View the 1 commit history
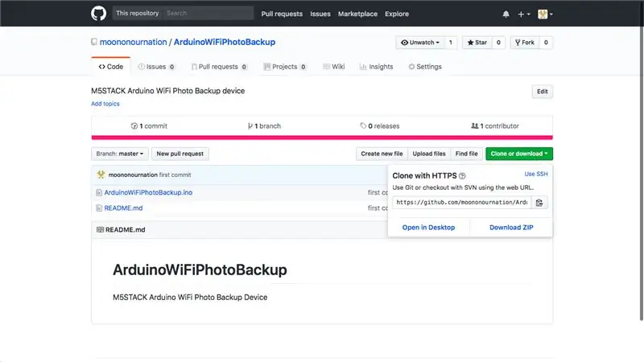 pos(149,126)
